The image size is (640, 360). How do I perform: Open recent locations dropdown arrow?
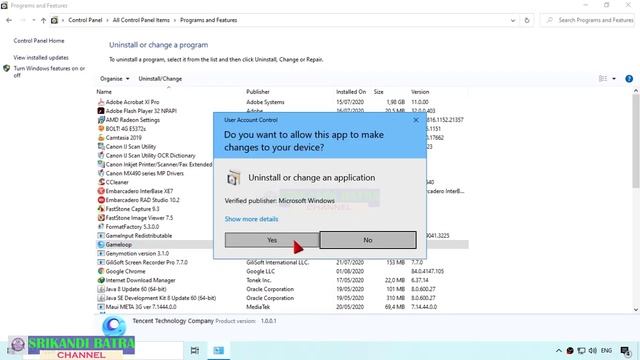tap(33, 20)
